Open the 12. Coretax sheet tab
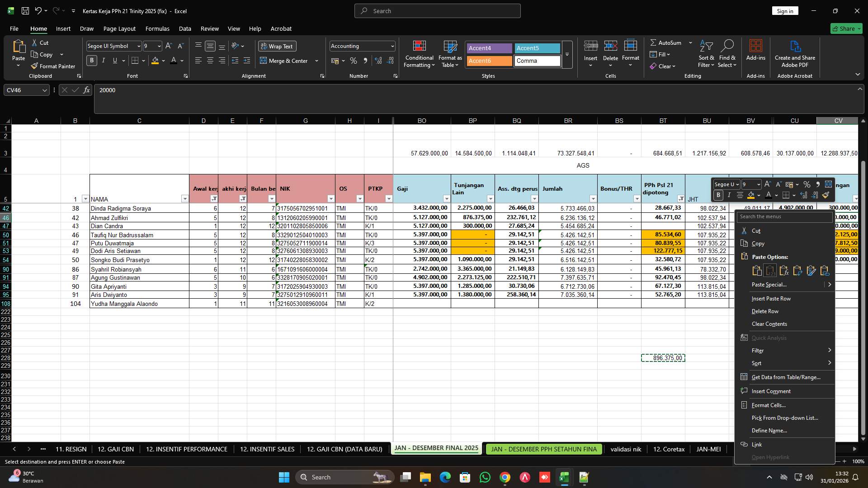Image resolution: width=868 pixels, height=488 pixels. click(669, 449)
